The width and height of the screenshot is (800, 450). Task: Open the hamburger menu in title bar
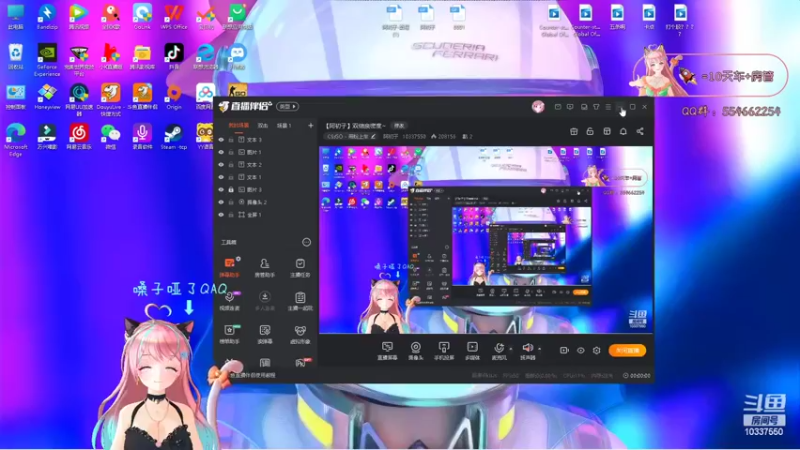(x=608, y=107)
